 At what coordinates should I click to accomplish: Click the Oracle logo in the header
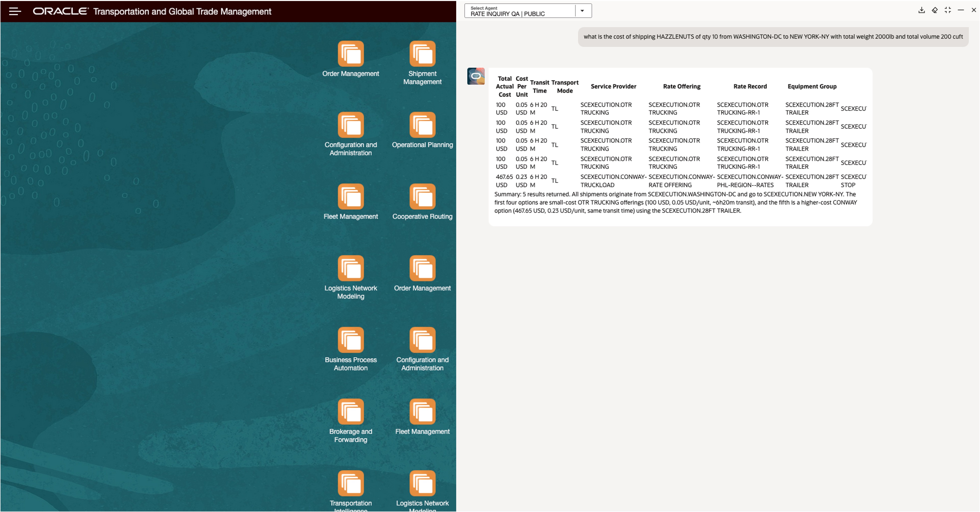pyautogui.click(x=60, y=11)
